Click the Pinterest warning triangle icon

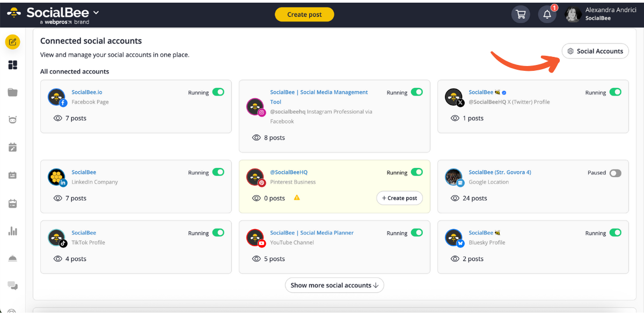[297, 198]
